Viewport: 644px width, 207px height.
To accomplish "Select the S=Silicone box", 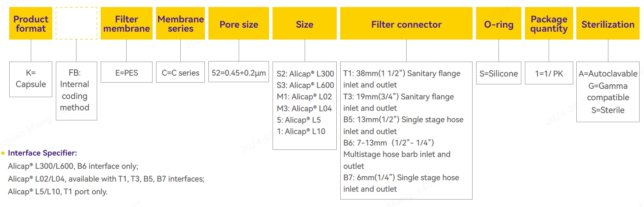I will (498, 74).
